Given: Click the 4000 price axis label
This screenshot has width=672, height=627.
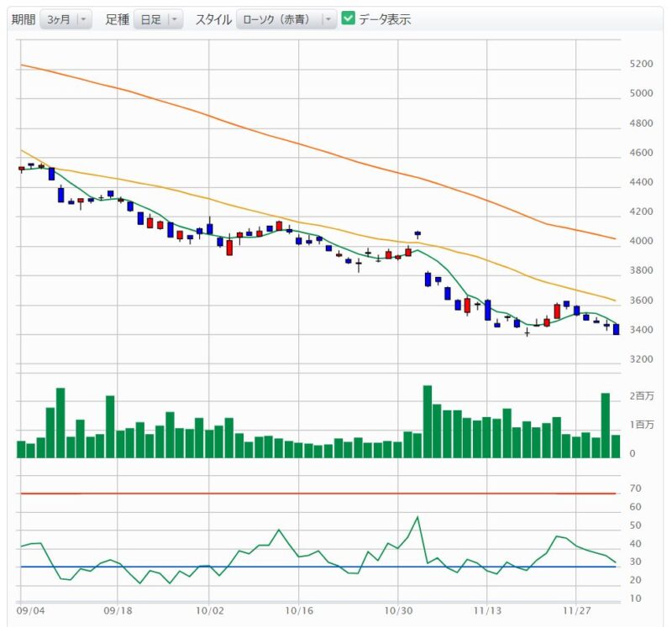Looking at the screenshot, I should (641, 241).
